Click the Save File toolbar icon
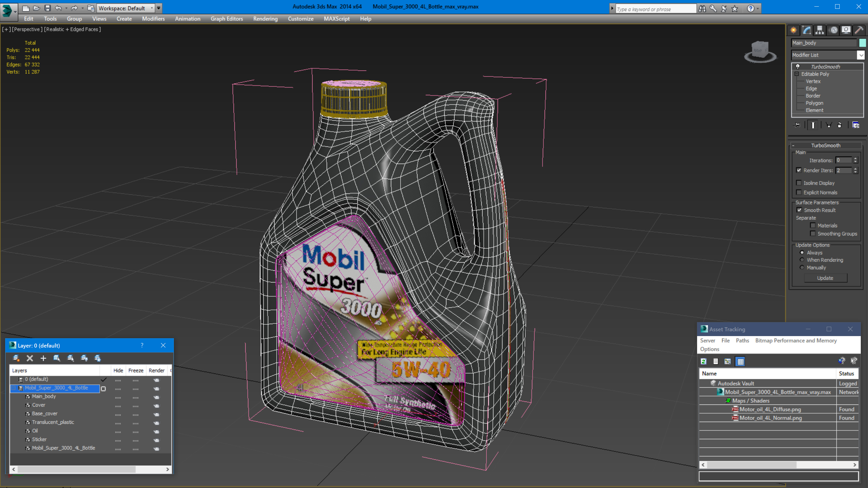Screen dimensions: 868x488 pos(48,8)
